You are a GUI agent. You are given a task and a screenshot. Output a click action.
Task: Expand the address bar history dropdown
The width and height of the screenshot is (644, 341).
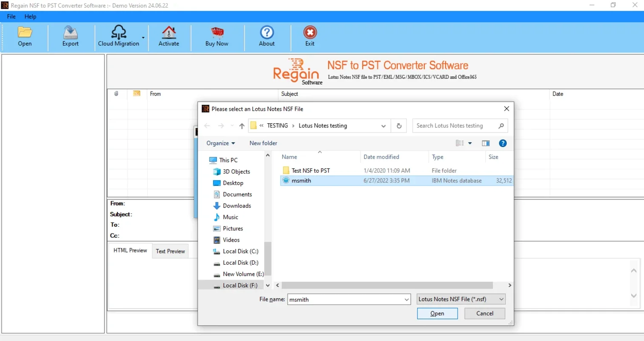(384, 126)
